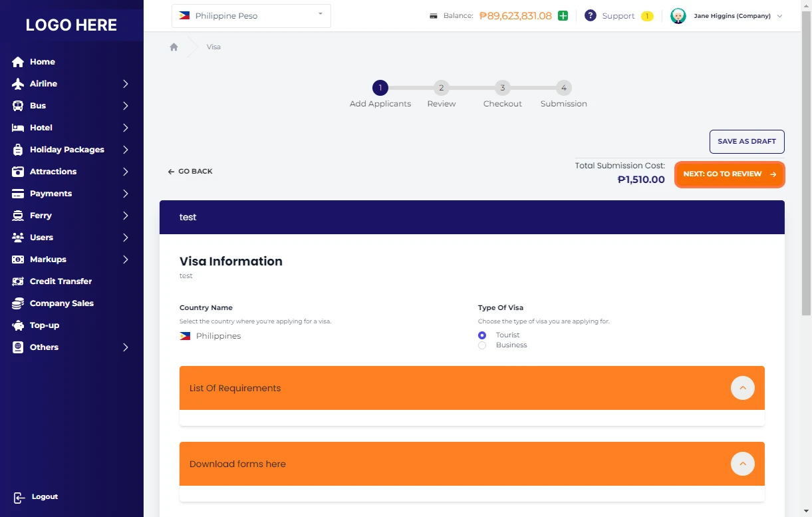Collapse the List Of Requirements section
The image size is (812, 517).
coord(742,388)
